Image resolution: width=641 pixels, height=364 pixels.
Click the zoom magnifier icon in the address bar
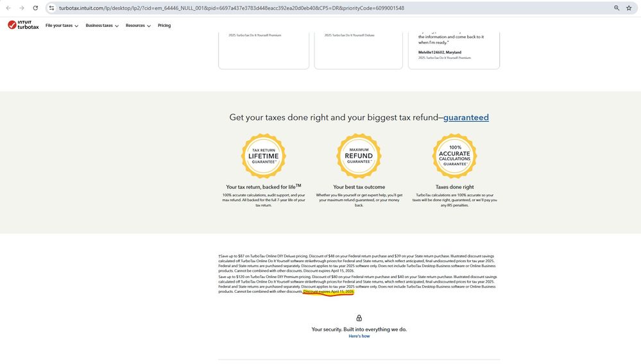coord(617,8)
